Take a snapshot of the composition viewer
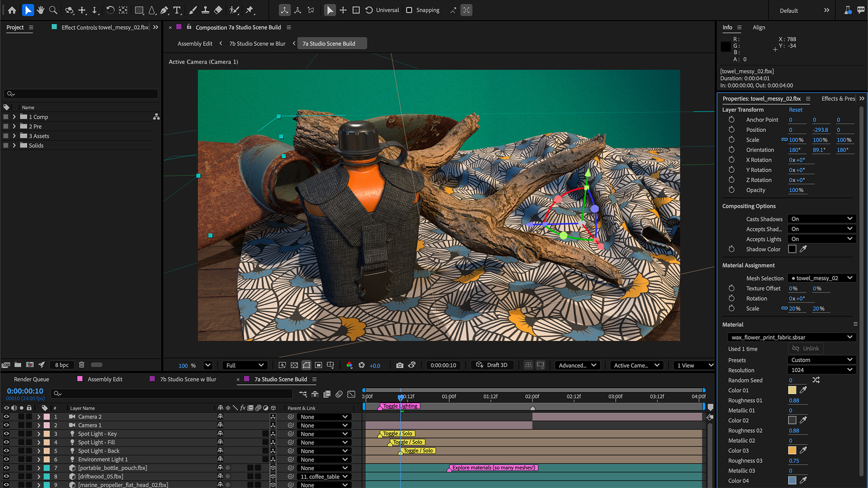The height and width of the screenshot is (488, 868). (400, 365)
